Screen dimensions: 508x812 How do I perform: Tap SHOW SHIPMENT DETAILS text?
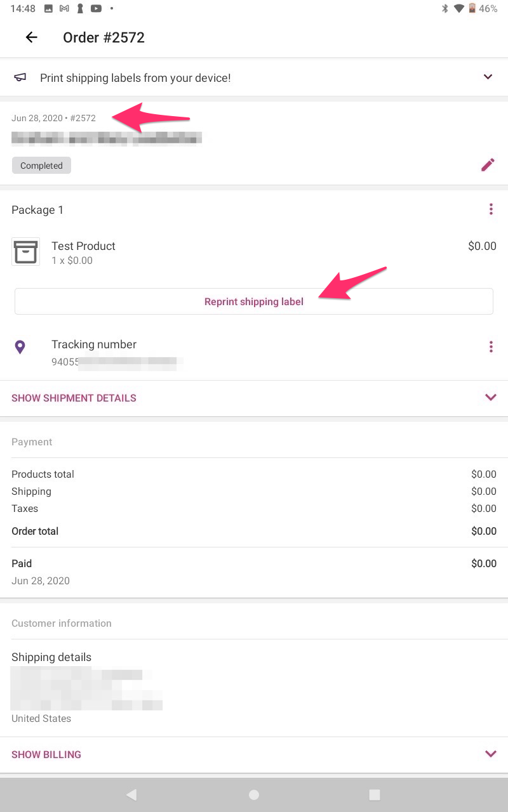74,398
